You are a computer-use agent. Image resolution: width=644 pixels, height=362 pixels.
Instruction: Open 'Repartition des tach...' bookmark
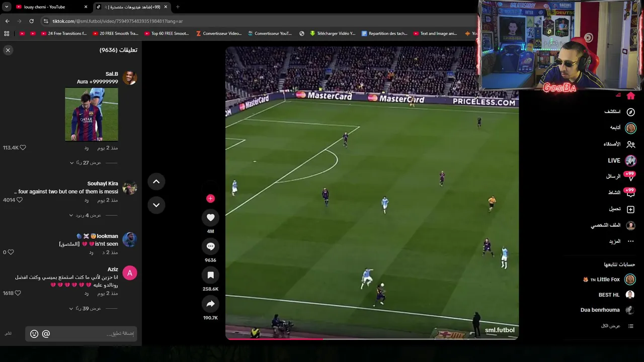(x=384, y=34)
